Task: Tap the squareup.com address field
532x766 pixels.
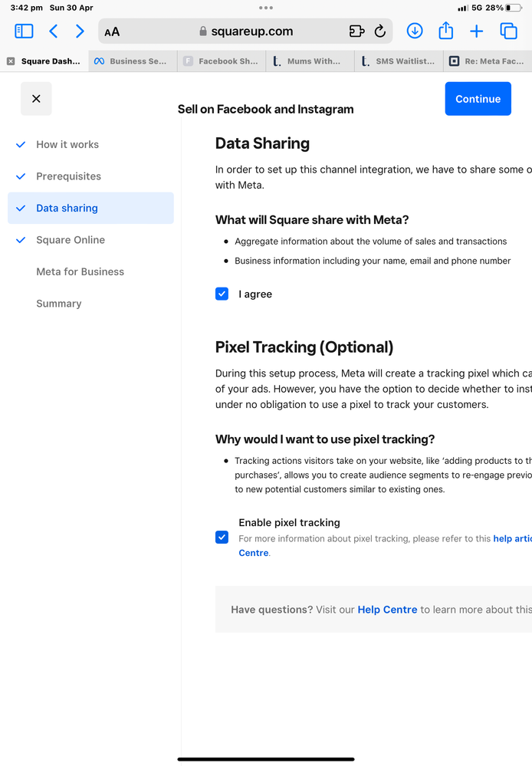Action: click(x=241, y=31)
